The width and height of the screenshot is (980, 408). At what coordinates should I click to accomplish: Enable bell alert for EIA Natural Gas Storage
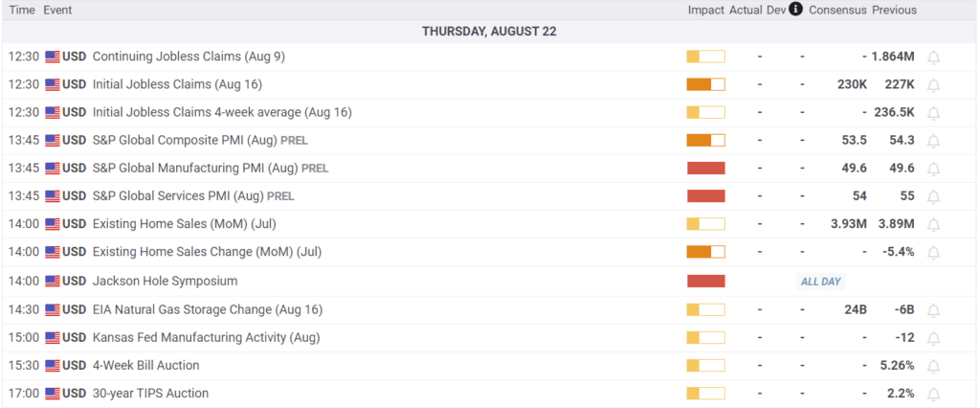click(933, 310)
